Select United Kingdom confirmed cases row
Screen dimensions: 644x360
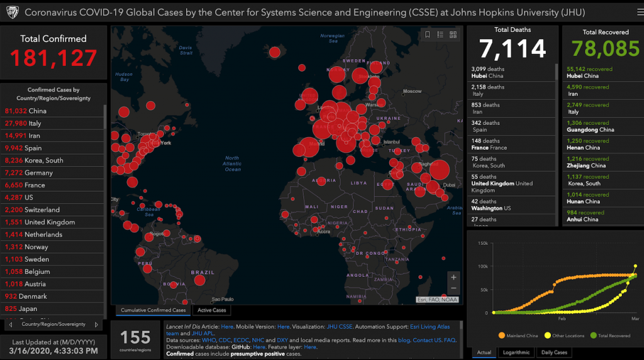click(x=52, y=222)
